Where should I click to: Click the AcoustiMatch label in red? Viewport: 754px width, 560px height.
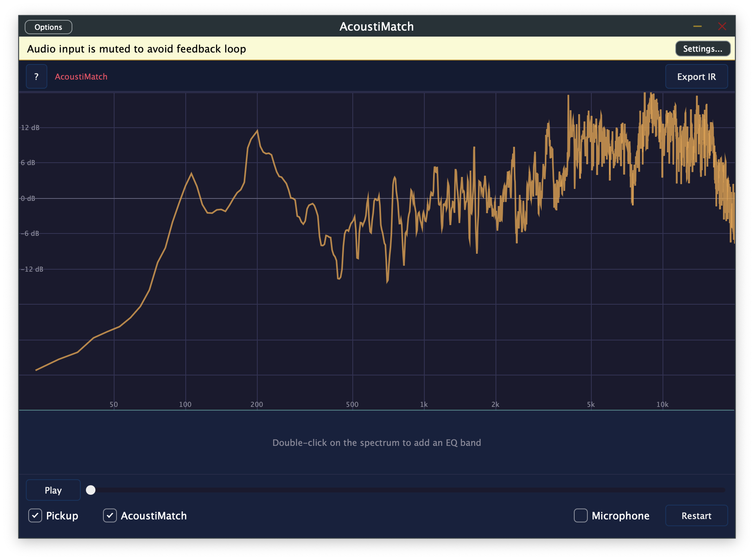[x=81, y=76]
